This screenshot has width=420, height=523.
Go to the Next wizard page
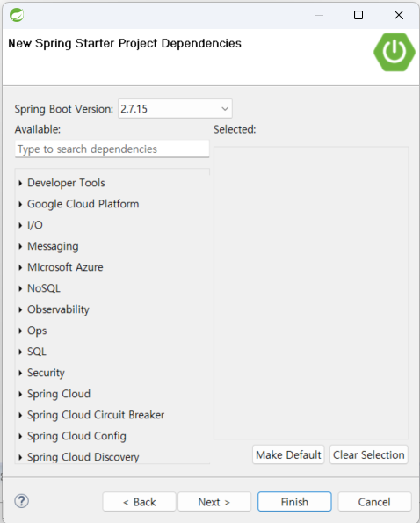(x=214, y=502)
